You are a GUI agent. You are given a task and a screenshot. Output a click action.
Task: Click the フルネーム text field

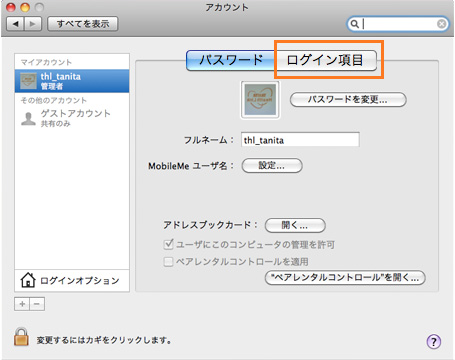300,140
